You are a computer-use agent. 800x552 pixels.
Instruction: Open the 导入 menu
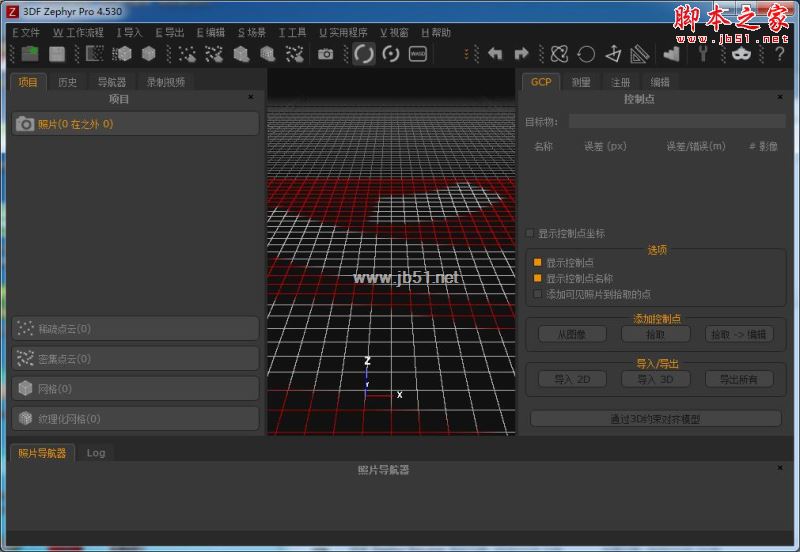130,33
